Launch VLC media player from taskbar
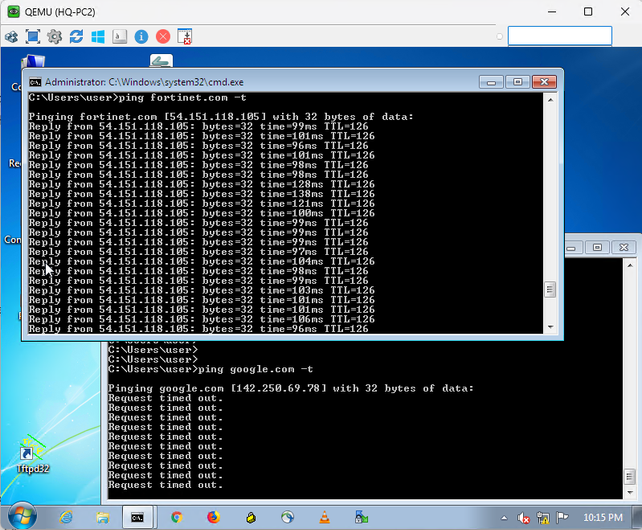This screenshot has width=642, height=530. (x=324, y=518)
